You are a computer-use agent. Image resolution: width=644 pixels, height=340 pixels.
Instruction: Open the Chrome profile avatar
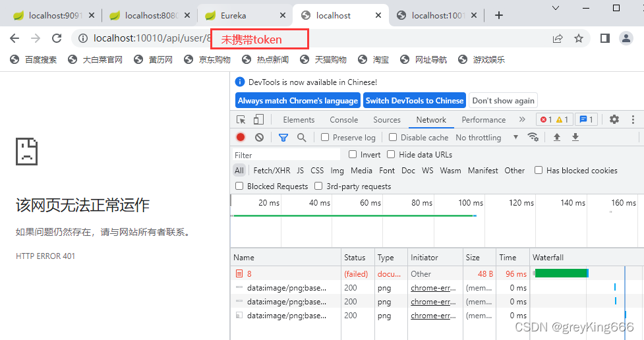click(626, 38)
